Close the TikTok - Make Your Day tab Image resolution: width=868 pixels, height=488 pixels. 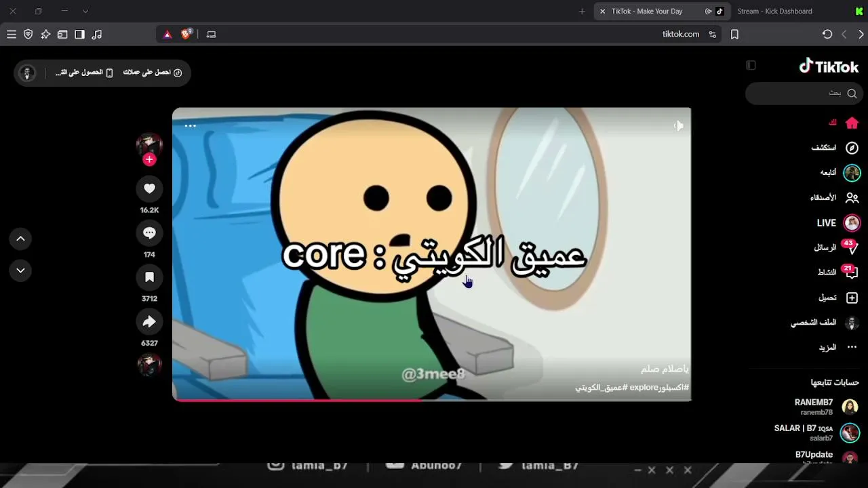pos(602,12)
